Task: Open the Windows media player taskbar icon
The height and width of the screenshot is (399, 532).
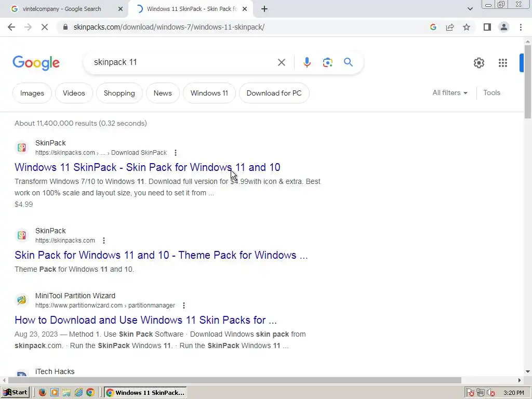Action: tap(54, 393)
